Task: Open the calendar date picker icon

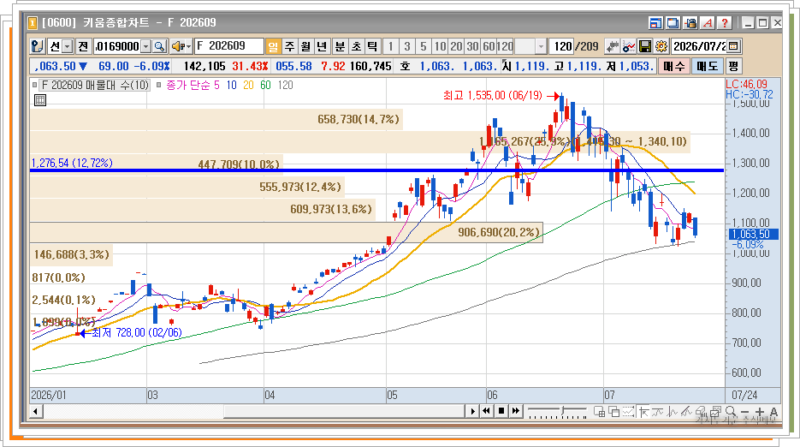Action: pos(734,46)
